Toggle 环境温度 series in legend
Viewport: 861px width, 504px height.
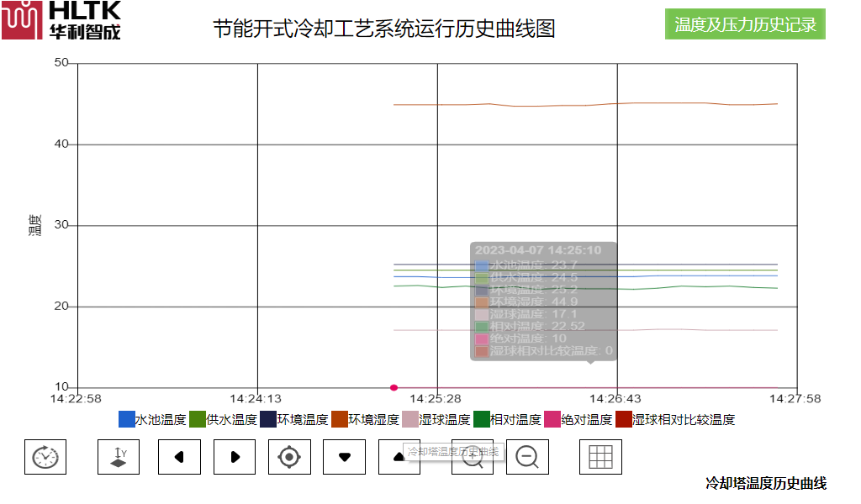pos(293,420)
